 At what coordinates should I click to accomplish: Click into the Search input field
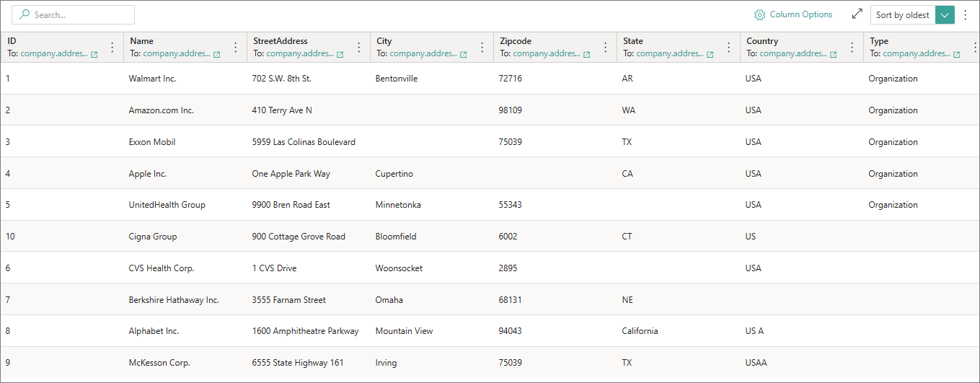click(x=79, y=14)
